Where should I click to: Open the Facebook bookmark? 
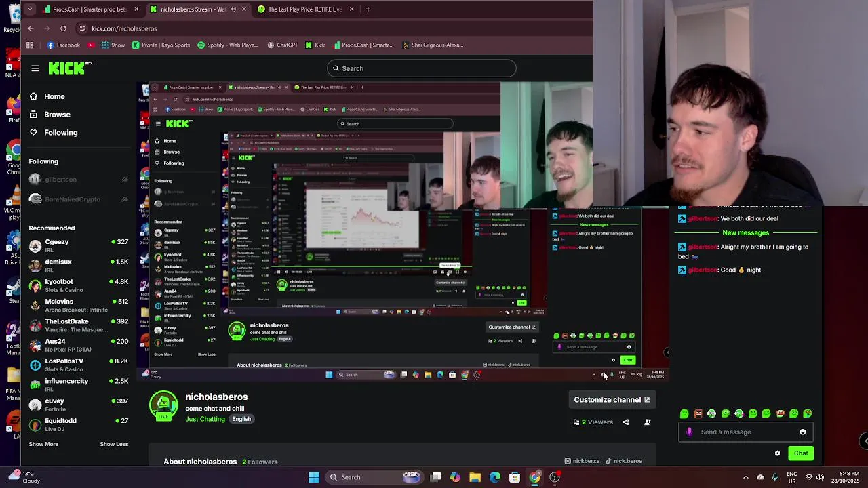(63, 45)
